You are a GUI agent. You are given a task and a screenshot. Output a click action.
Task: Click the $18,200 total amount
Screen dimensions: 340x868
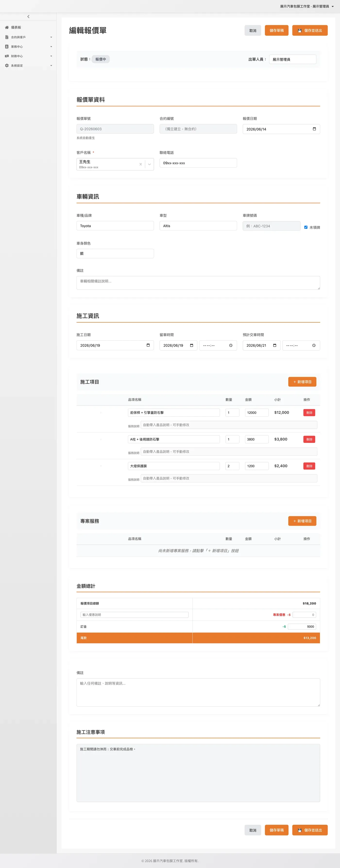point(309,603)
